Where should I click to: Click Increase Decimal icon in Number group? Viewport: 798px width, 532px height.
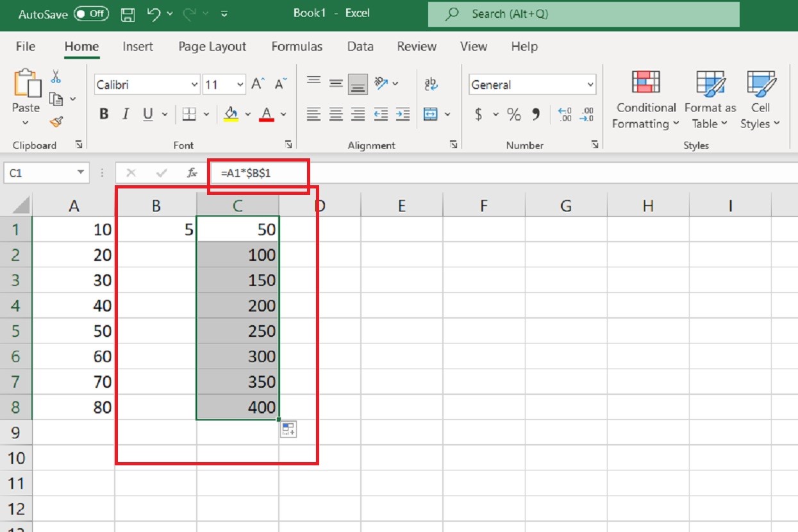pyautogui.click(x=565, y=115)
